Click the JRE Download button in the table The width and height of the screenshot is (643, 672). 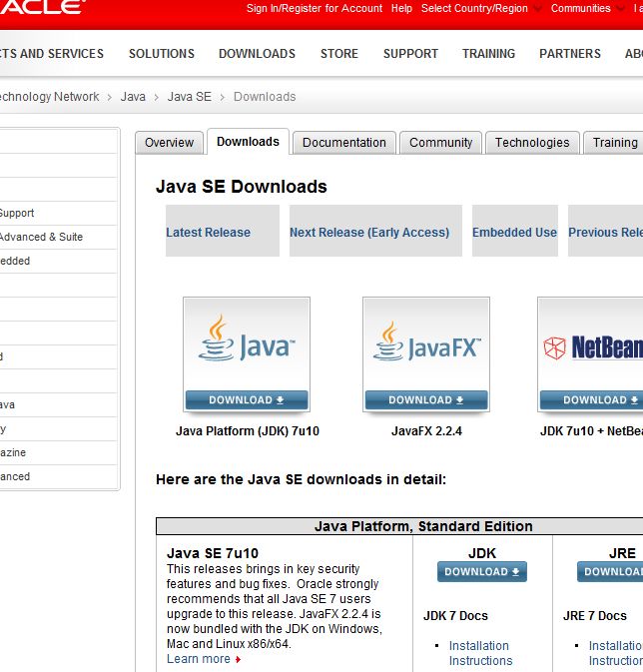(610, 572)
